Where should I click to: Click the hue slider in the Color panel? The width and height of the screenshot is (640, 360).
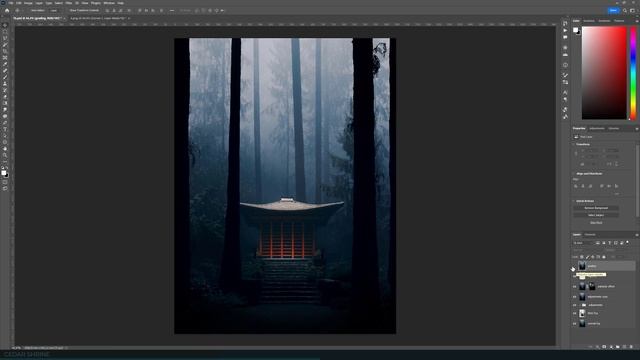click(x=633, y=73)
